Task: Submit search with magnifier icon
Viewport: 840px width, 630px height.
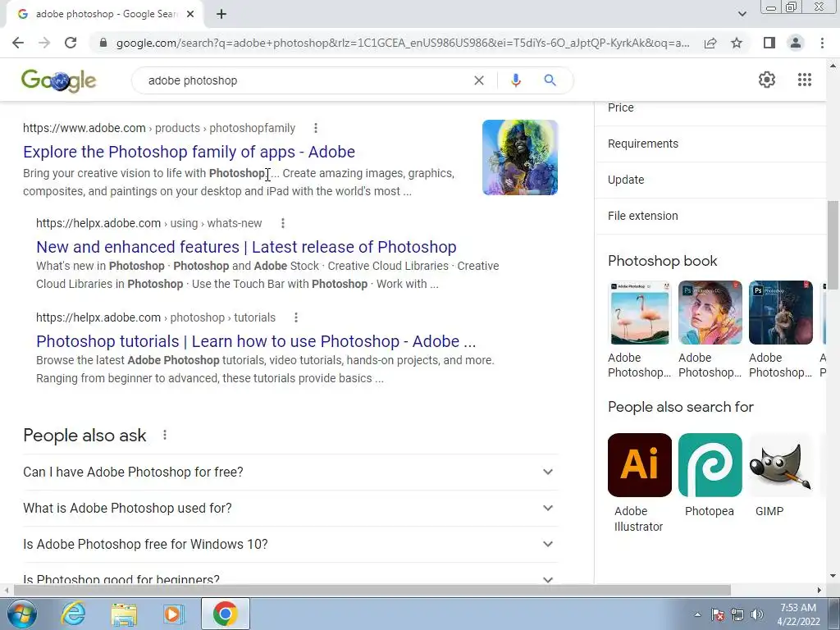Action: tap(550, 80)
